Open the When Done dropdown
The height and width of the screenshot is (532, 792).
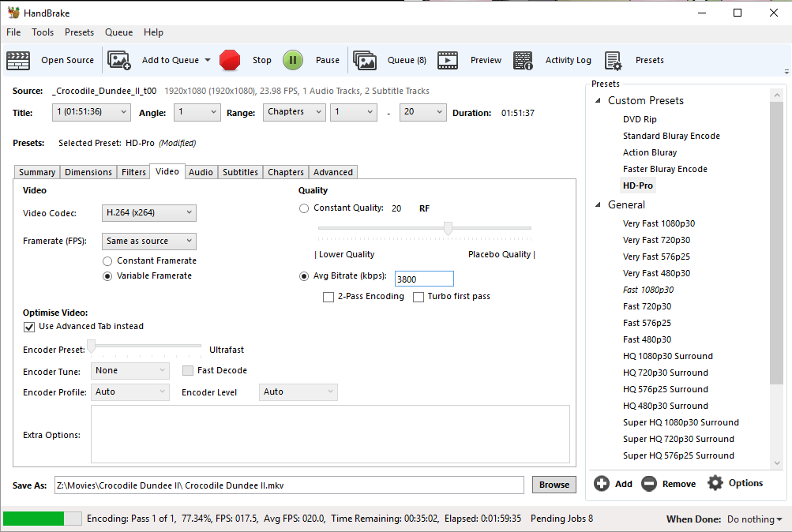pyautogui.click(x=755, y=519)
